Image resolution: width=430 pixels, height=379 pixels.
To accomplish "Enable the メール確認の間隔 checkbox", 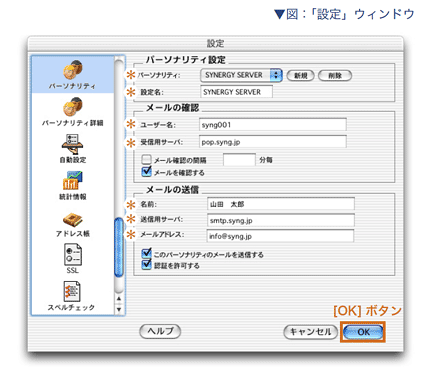I will tap(146, 159).
